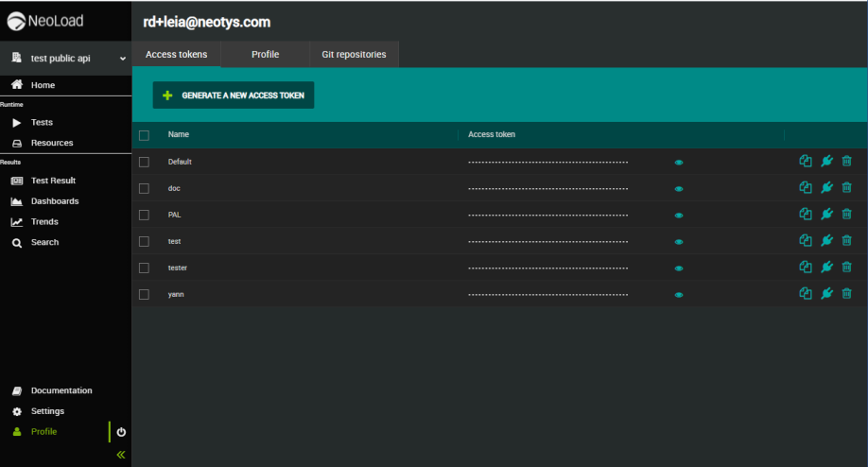Collapse the sidebar with double chevron
The image size is (868, 467).
coord(121,455)
